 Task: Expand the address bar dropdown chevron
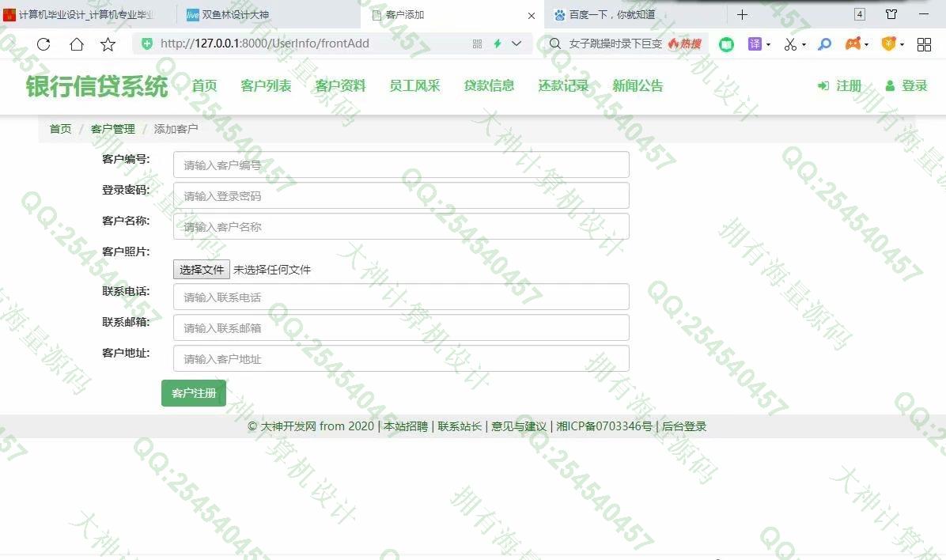coord(517,44)
